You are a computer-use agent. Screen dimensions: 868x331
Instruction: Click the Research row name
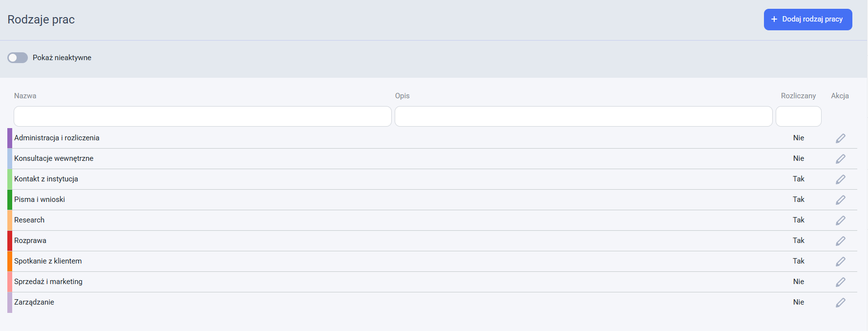(x=29, y=220)
